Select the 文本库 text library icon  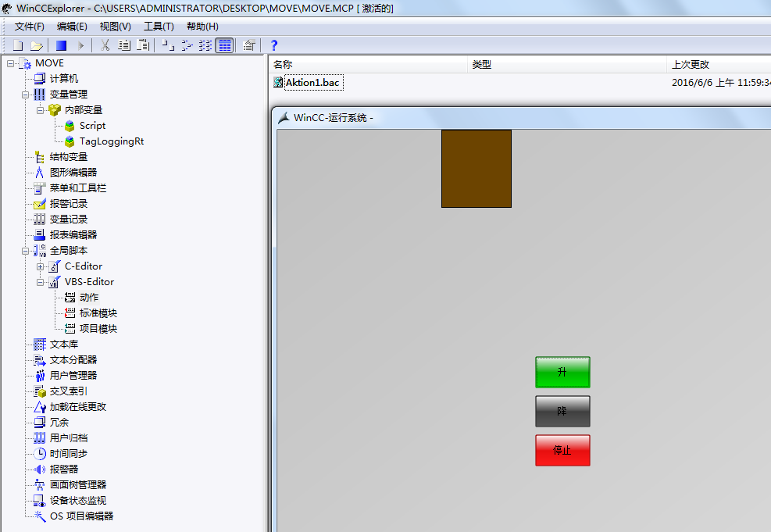[39, 345]
